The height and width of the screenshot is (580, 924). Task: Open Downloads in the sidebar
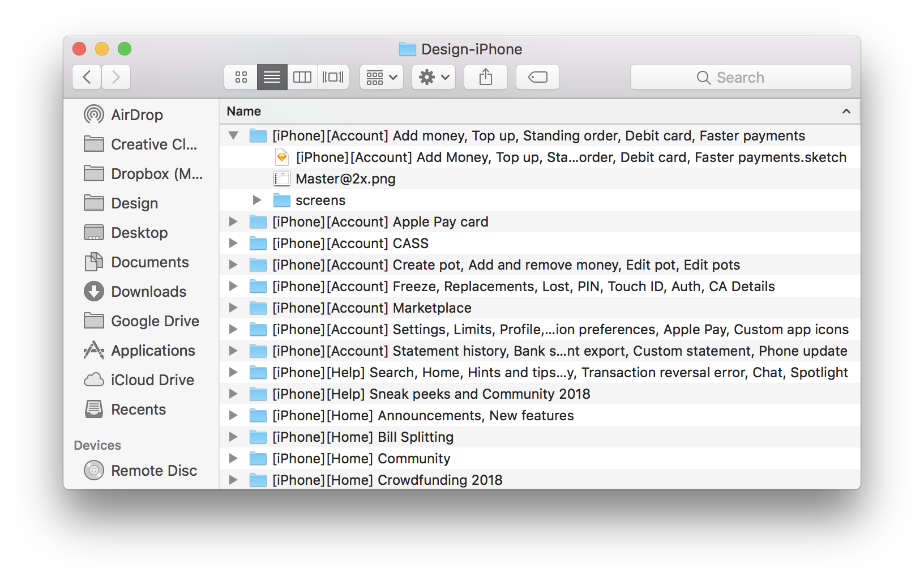click(x=135, y=291)
